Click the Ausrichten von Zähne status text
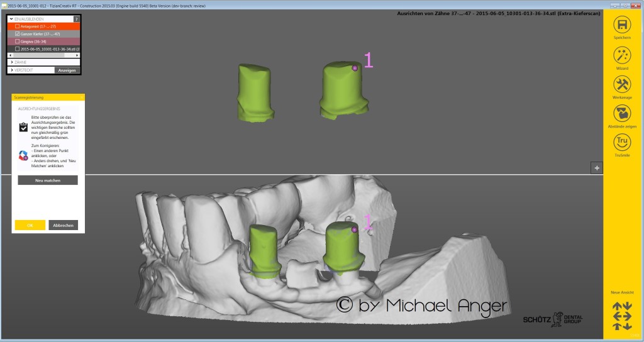Image resolution: width=644 pixels, height=342 pixels. 499,14
